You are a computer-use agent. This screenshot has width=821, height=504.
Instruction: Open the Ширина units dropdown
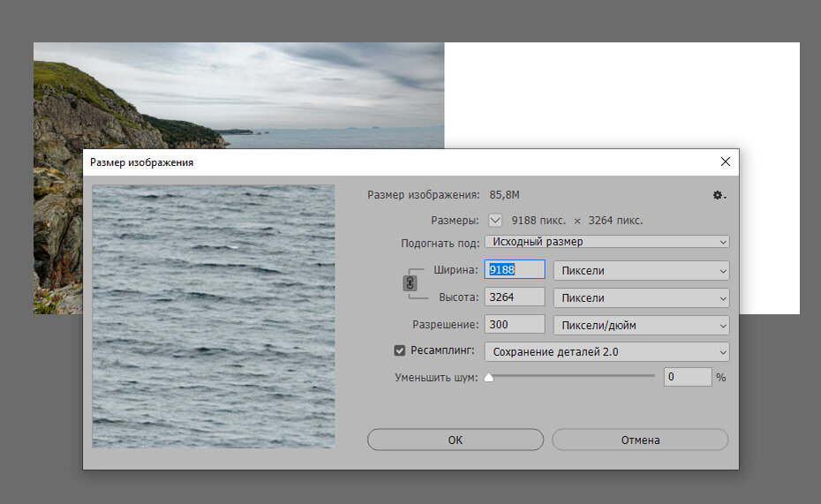tap(642, 271)
